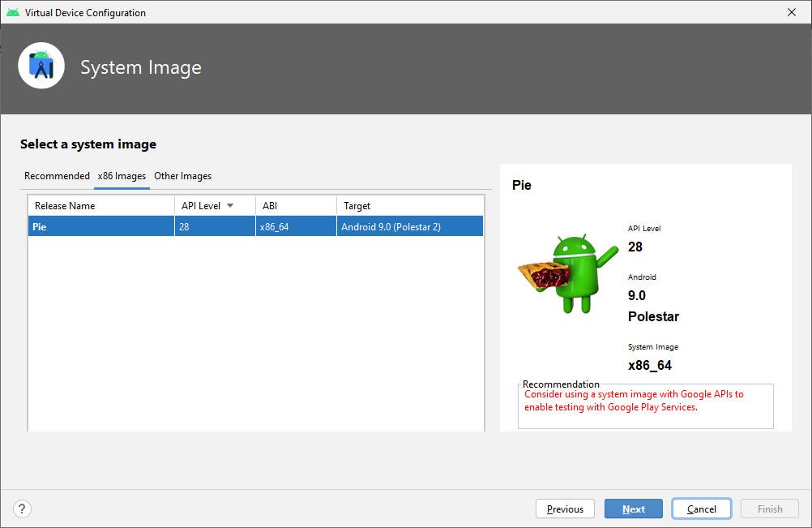This screenshot has height=528, width=812.
Task: Sort by the ABI column header
Action: coord(297,206)
